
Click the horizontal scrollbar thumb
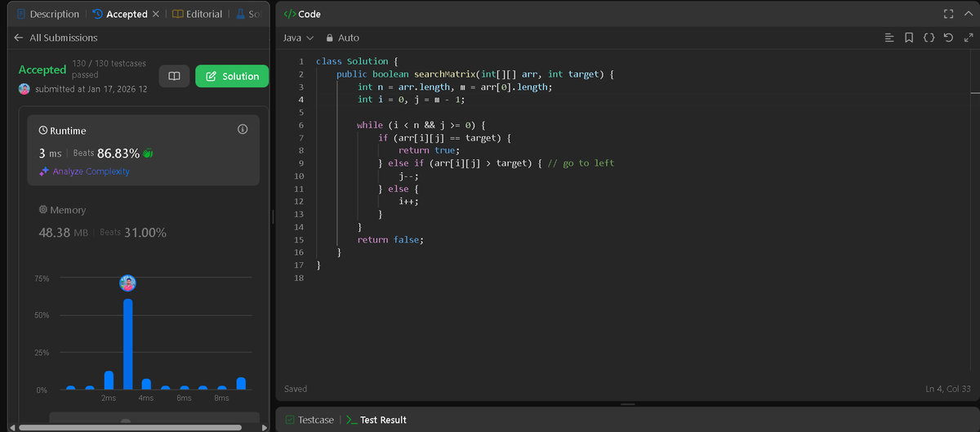(131, 426)
